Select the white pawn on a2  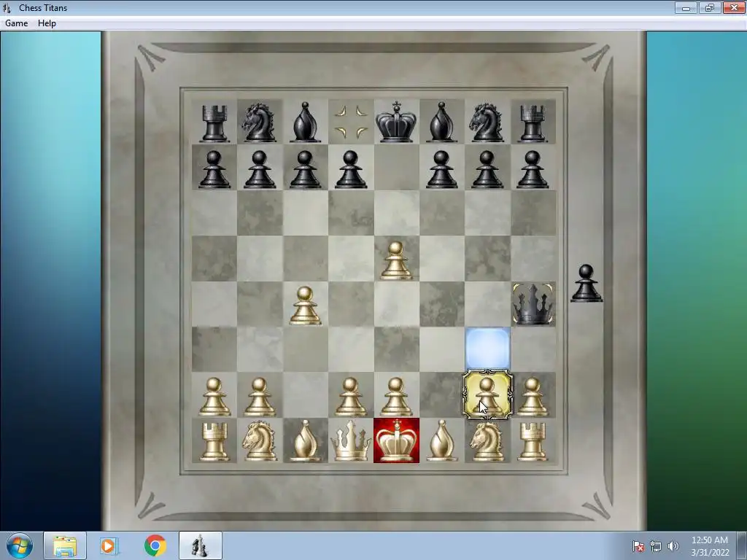(x=214, y=397)
